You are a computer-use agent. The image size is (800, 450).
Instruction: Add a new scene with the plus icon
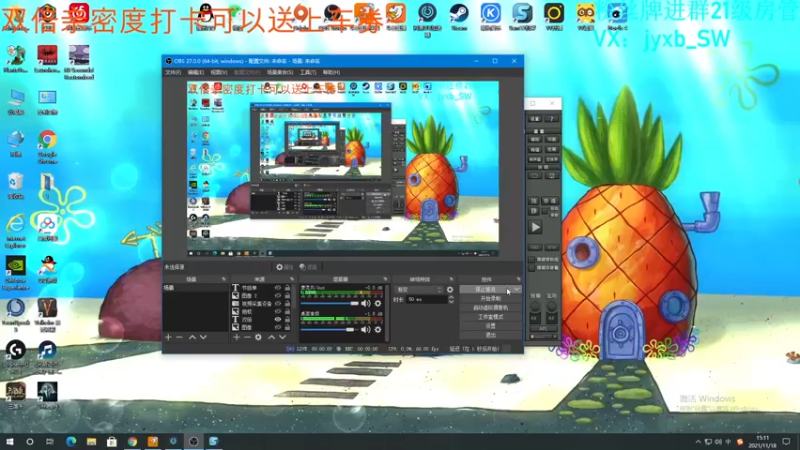click(x=168, y=337)
